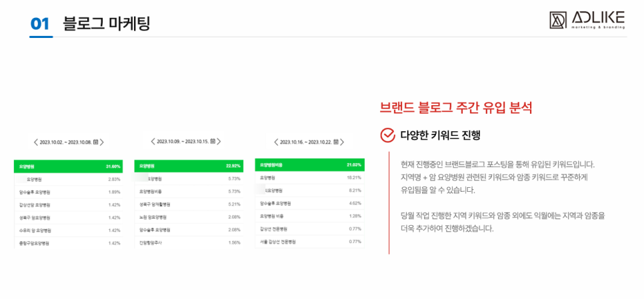
Task: Click green 요양병원 31.60% header row
Action: (69, 166)
